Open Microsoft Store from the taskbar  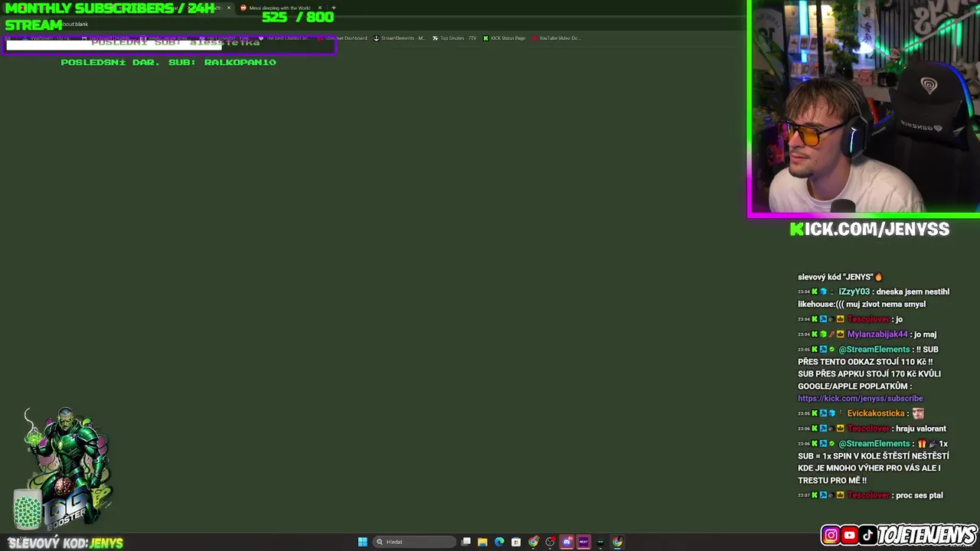click(516, 542)
